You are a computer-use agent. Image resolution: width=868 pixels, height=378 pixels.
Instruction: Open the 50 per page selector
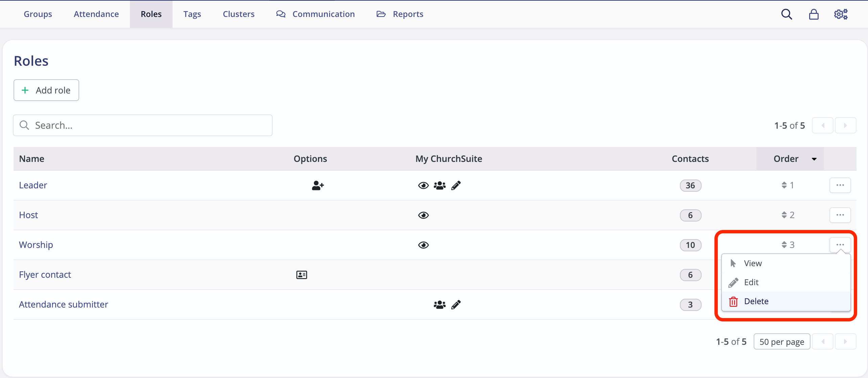click(782, 341)
